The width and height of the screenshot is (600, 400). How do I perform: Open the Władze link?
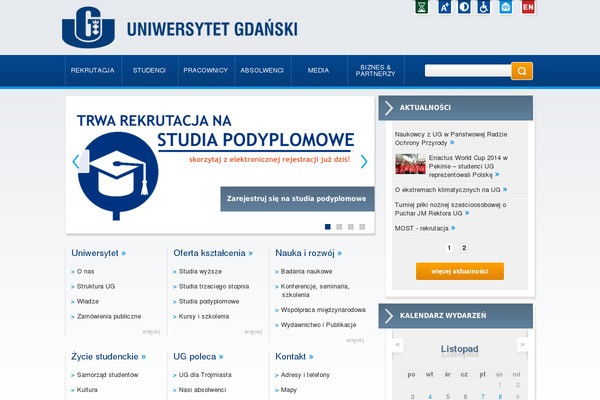[x=88, y=302]
